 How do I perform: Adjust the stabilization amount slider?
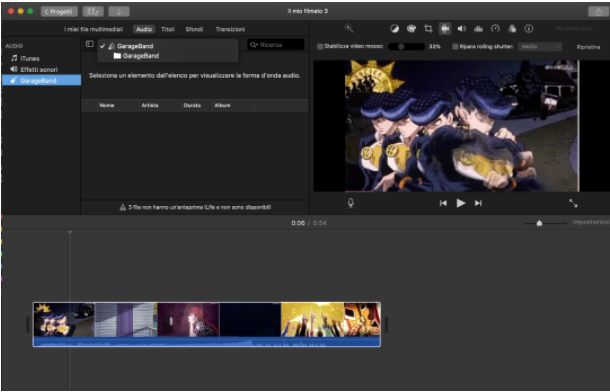[407, 46]
